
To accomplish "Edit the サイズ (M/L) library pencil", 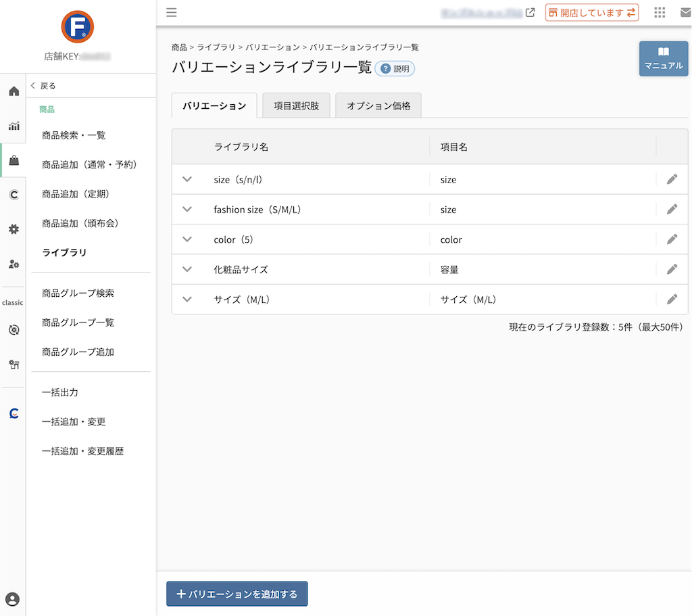I will click(672, 300).
